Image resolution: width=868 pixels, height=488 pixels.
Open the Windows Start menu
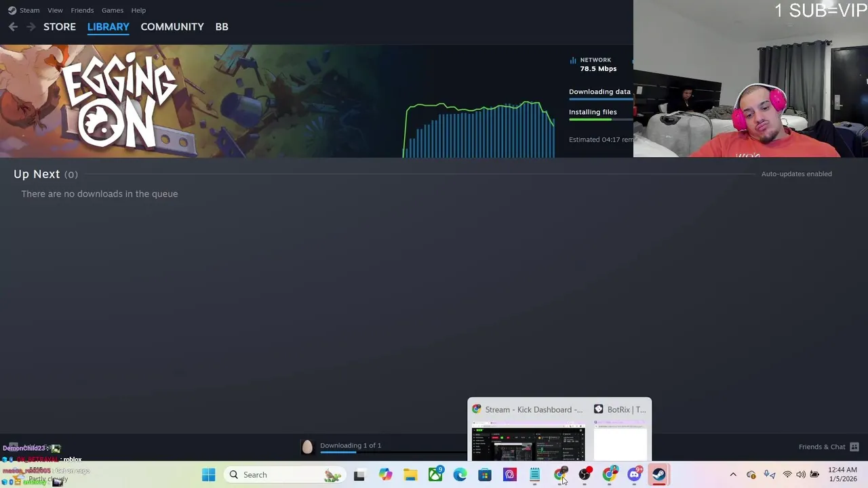click(x=208, y=474)
